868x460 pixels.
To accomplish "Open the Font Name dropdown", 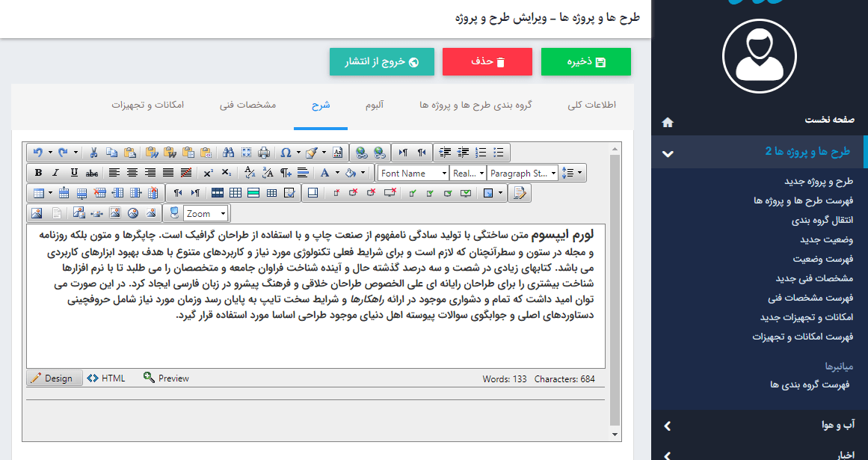I will click(x=412, y=173).
